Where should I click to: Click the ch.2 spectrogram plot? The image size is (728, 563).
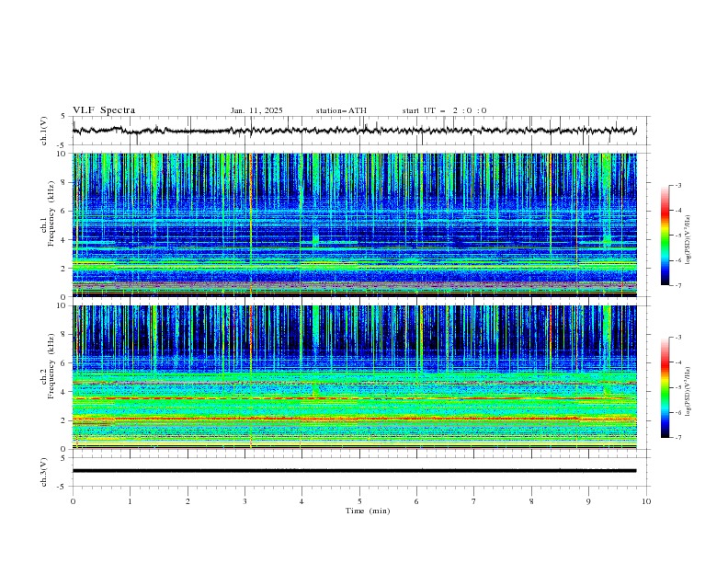[355, 377]
